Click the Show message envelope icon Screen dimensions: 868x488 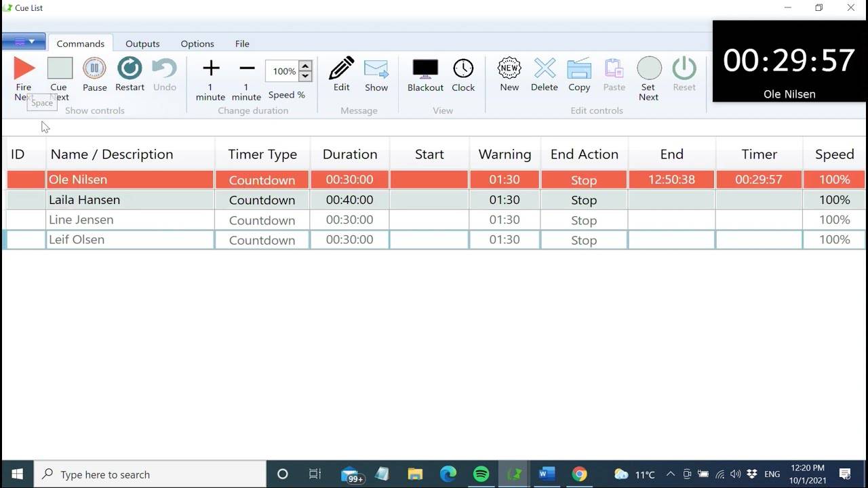pos(376,68)
